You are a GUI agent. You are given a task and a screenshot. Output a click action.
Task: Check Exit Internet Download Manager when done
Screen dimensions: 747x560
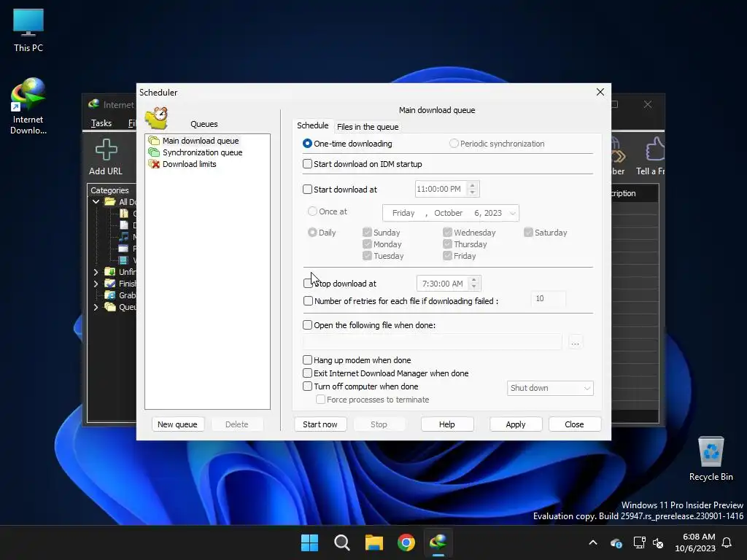(307, 373)
